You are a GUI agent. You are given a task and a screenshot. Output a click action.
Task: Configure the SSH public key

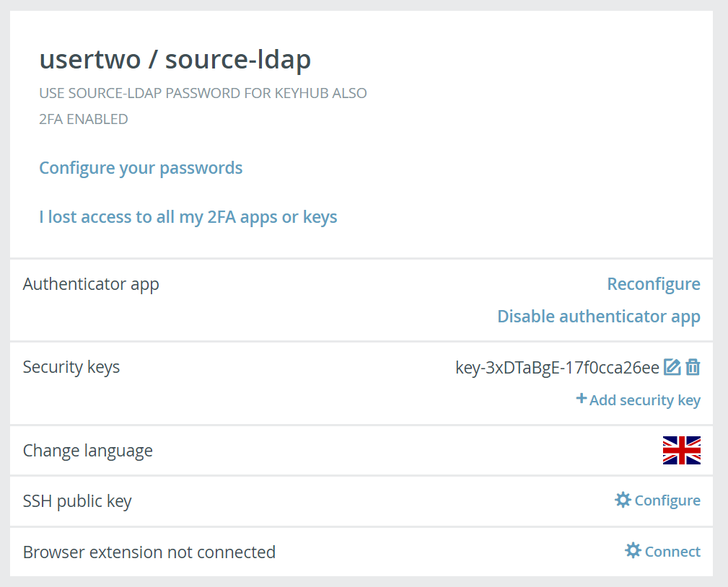point(658,500)
